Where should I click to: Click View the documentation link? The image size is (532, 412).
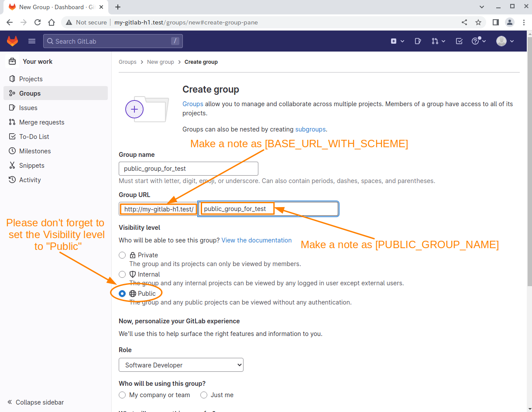[257, 240]
